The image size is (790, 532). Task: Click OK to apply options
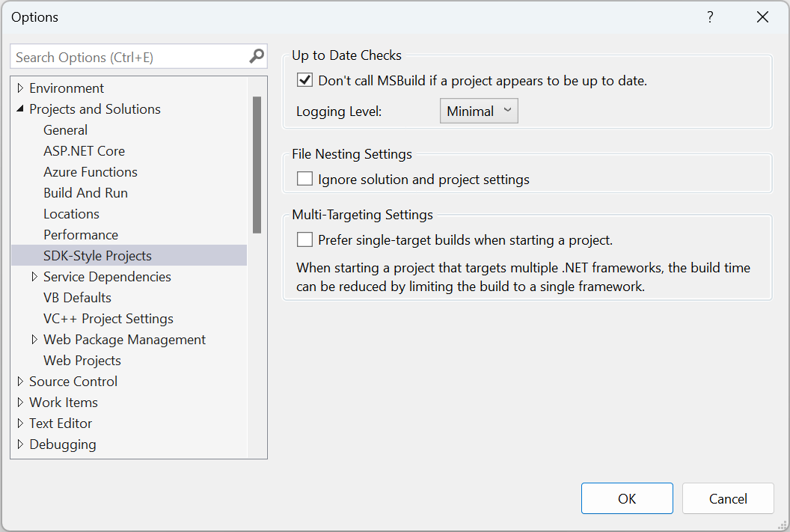627,498
